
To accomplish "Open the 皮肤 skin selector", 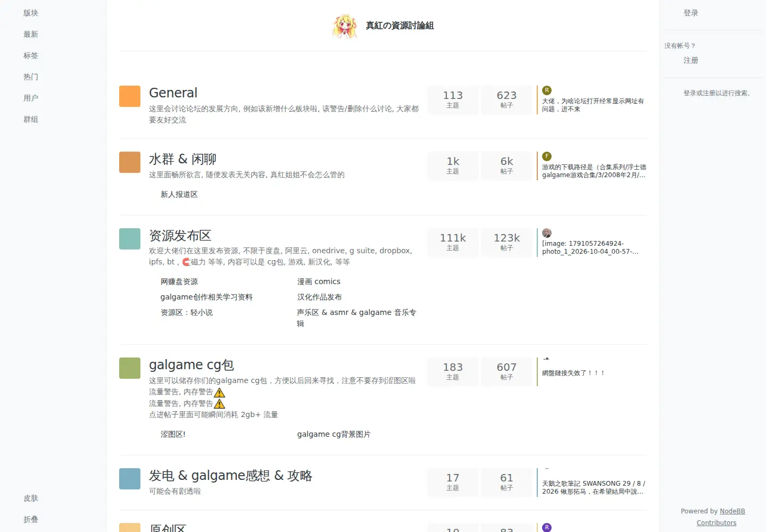I will pyautogui.click(x=31, y=498).
